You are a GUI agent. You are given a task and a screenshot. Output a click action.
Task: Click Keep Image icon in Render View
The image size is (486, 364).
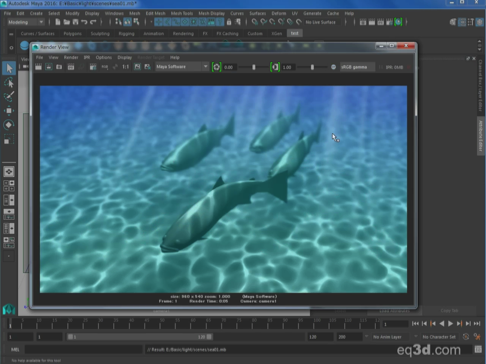click(137, 67)
